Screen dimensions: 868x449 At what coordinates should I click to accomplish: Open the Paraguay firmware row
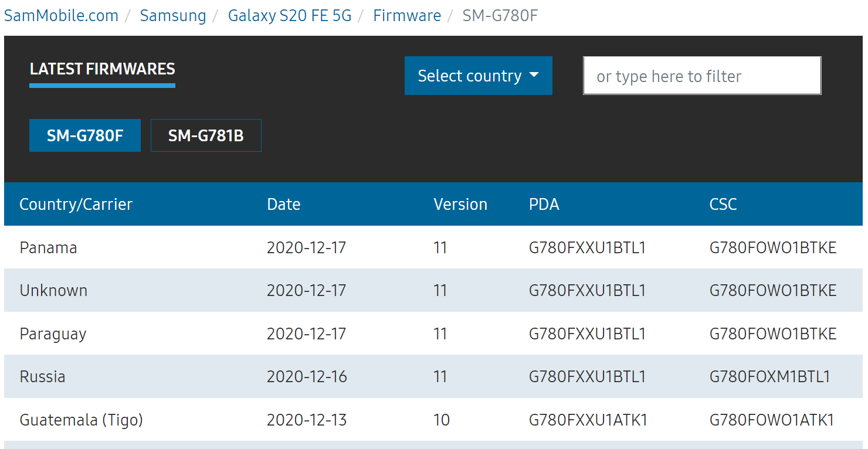point(433,334)
